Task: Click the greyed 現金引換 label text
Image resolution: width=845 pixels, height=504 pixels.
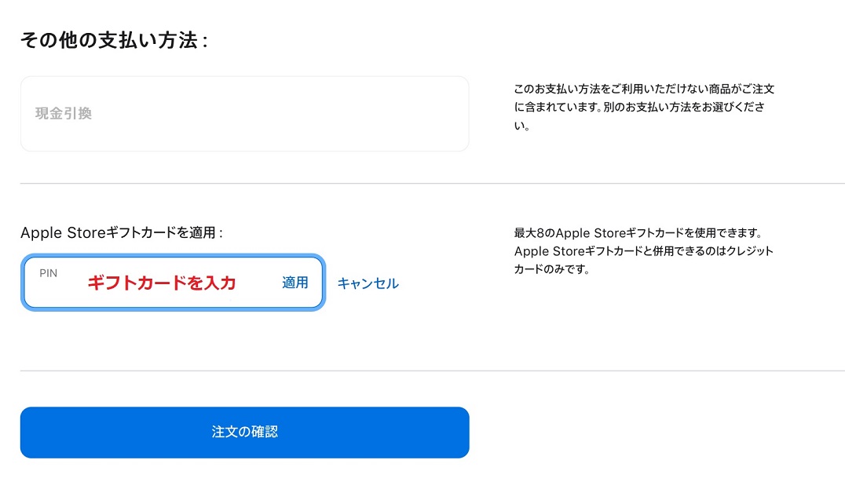Action: (64, 114)
